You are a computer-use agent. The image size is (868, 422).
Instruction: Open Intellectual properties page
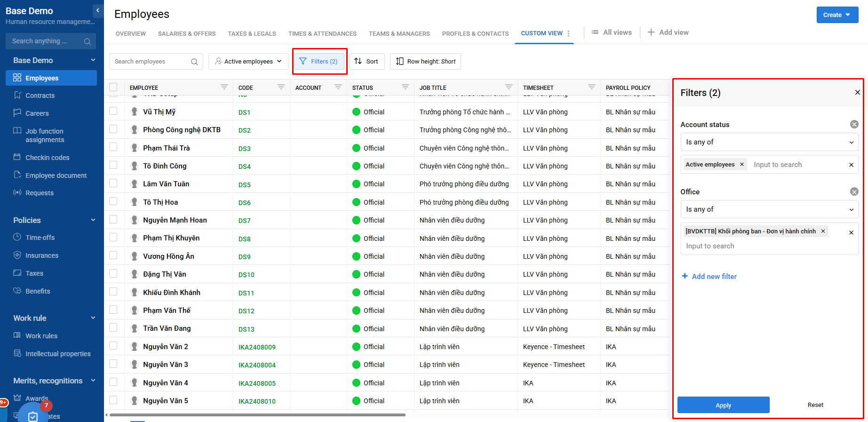pyautogui.click(x=58, y=354)
